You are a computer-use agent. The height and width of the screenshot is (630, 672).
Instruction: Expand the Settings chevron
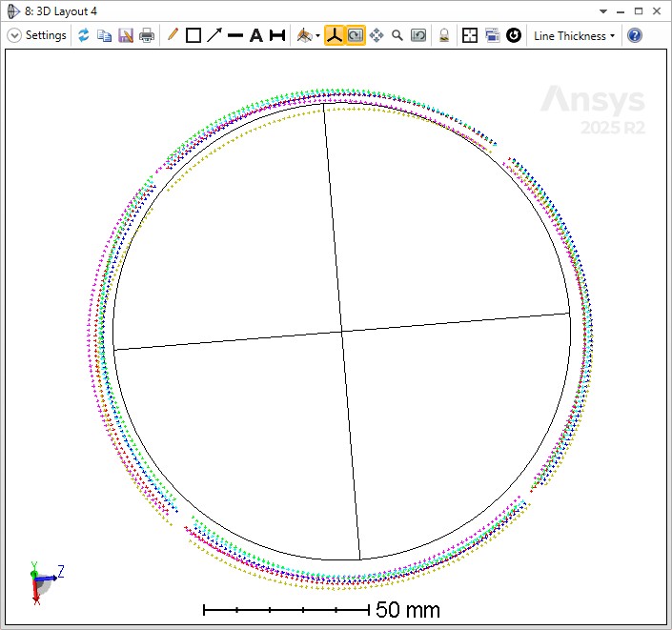[x=14, y=35]
